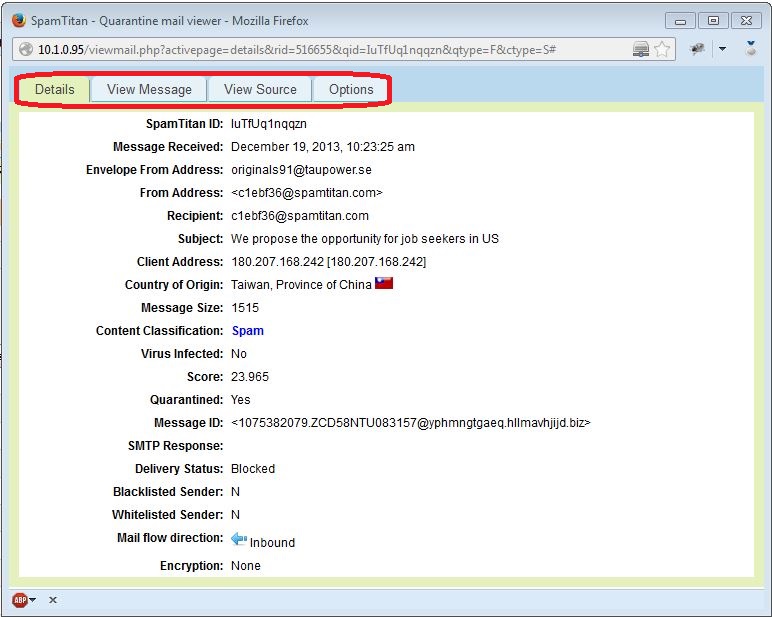This screenshot has width=772, height=617.
Task: Click the SMTP Response label
Action: pyautogui.click(x=175, y=446)
